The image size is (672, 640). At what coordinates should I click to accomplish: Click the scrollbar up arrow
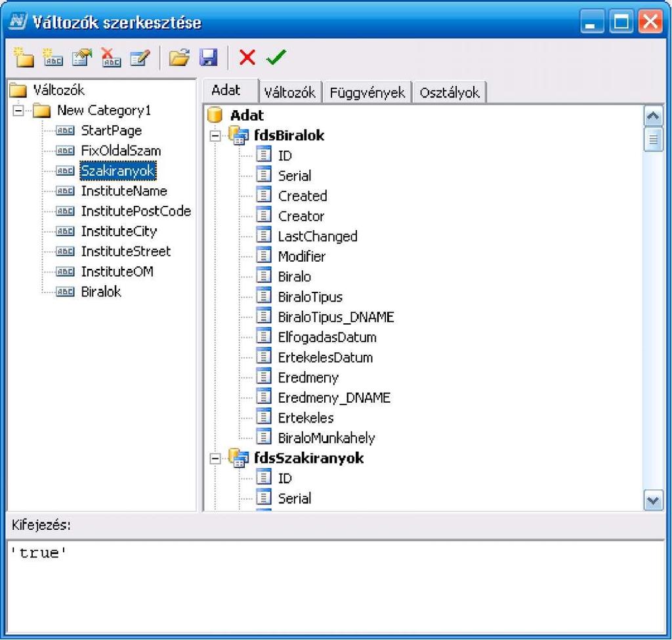[x=653, y=115]
